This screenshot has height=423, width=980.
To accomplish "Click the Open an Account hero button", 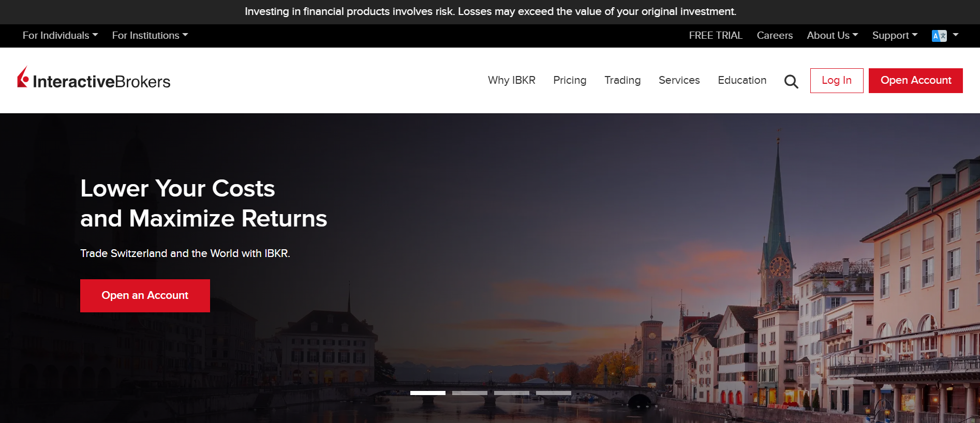I will click(145, 296).
